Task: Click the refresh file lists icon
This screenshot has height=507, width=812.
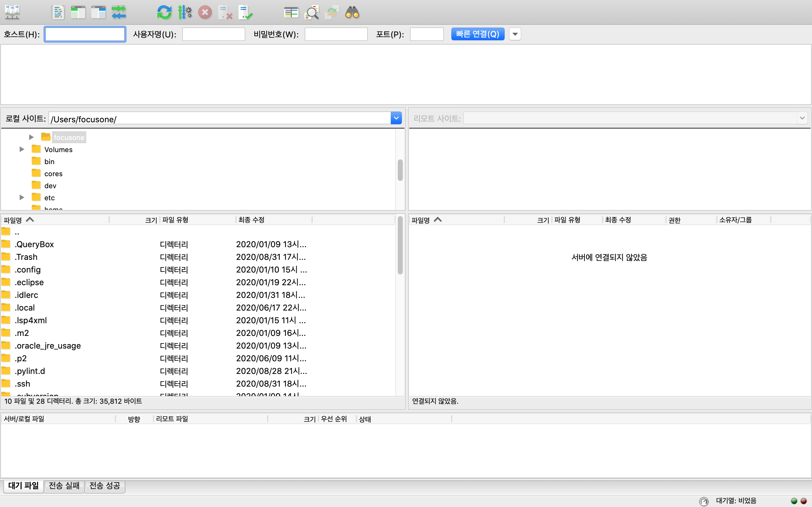Action: point(164,12)
